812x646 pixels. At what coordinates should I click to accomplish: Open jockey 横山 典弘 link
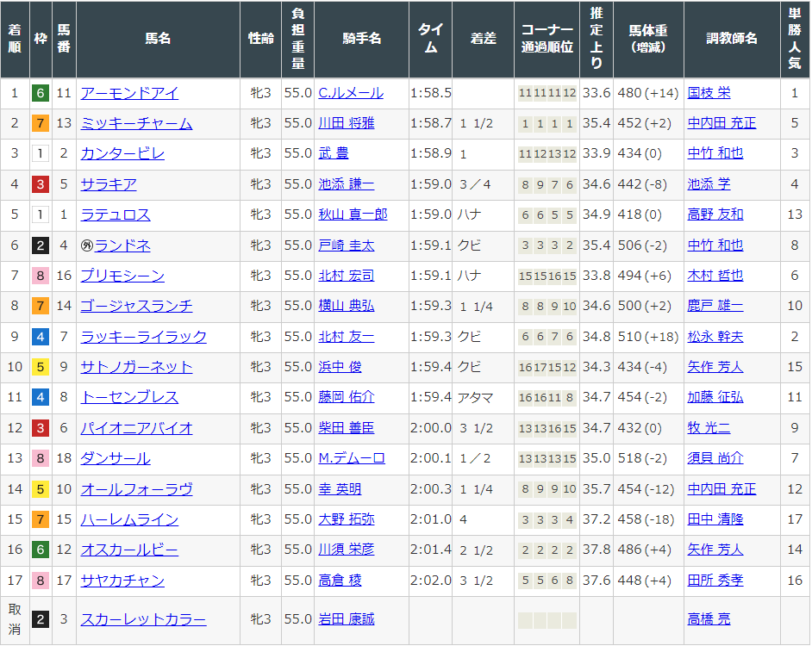[346, 306]
